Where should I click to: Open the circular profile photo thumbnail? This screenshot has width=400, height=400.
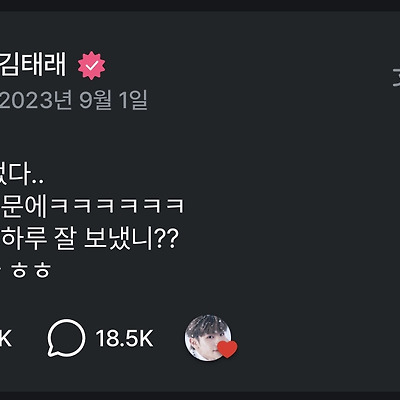point(208,338)
